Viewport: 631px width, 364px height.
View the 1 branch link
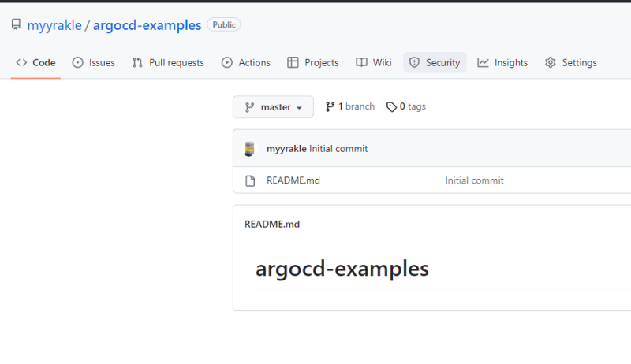(350, 106)
